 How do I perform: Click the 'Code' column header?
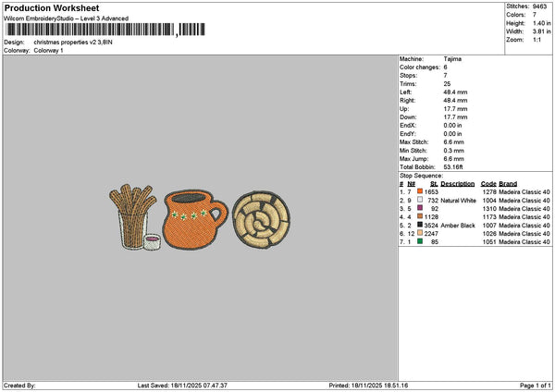pos(488,184)
